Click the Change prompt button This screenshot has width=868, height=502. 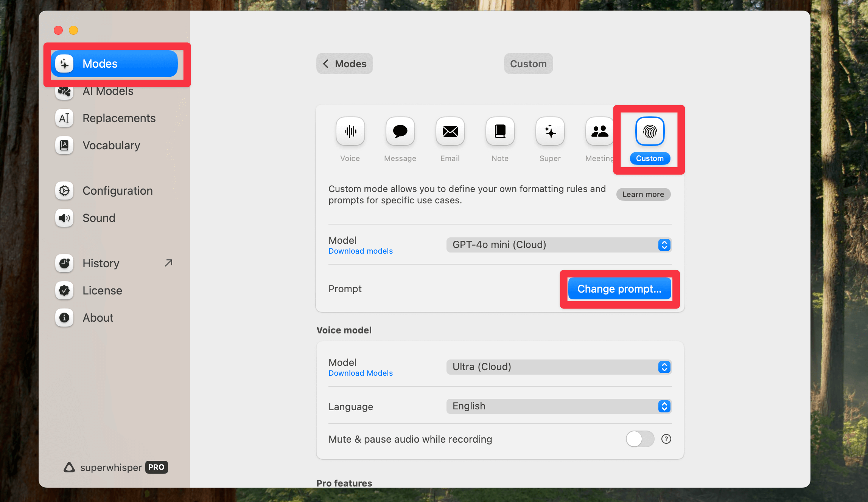click(x=619, y=289)
